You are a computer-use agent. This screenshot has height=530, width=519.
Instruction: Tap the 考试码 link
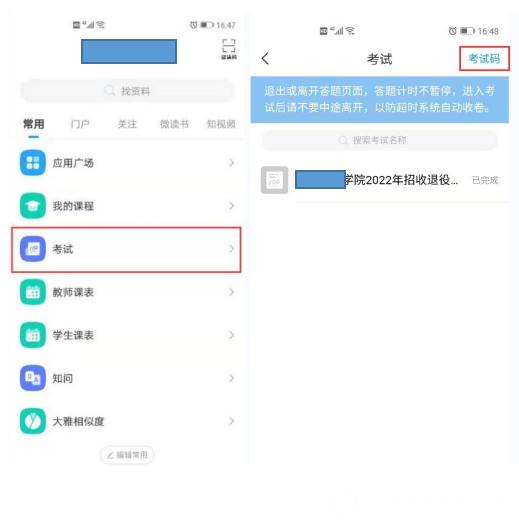click(x=484, y=58)
